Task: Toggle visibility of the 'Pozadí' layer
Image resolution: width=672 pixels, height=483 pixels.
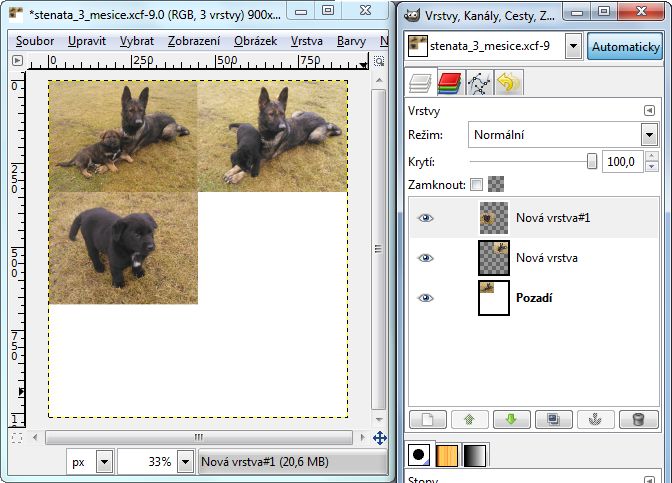Action: (426, 298)
